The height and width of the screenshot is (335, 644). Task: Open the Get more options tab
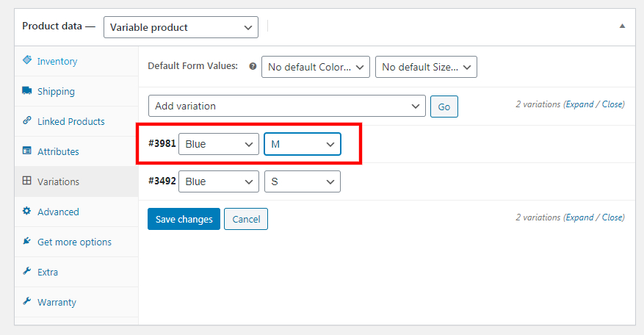click(x=76, y=242)
